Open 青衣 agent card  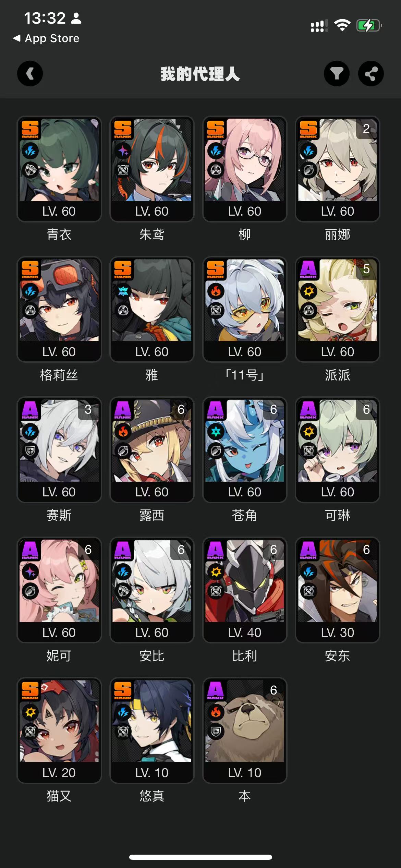[x=59, y=169]
